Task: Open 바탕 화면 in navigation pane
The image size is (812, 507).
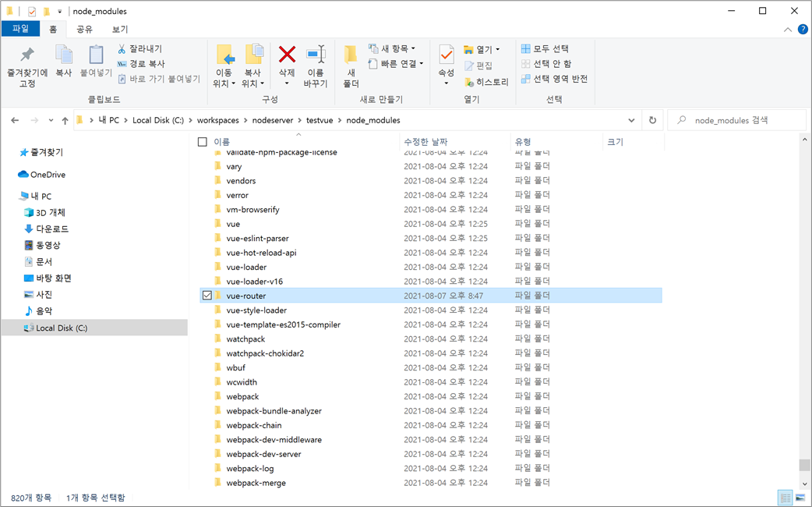Action: pos(48,278)
